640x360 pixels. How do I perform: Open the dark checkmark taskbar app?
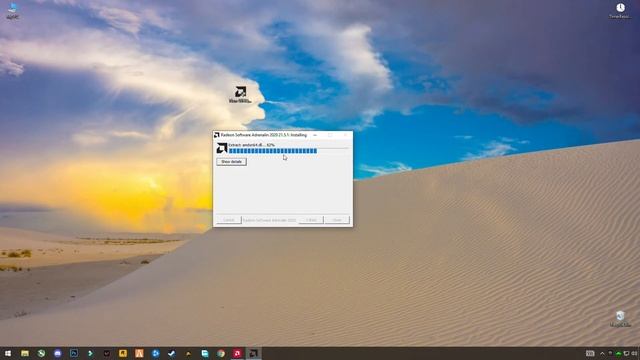(107, 353)
